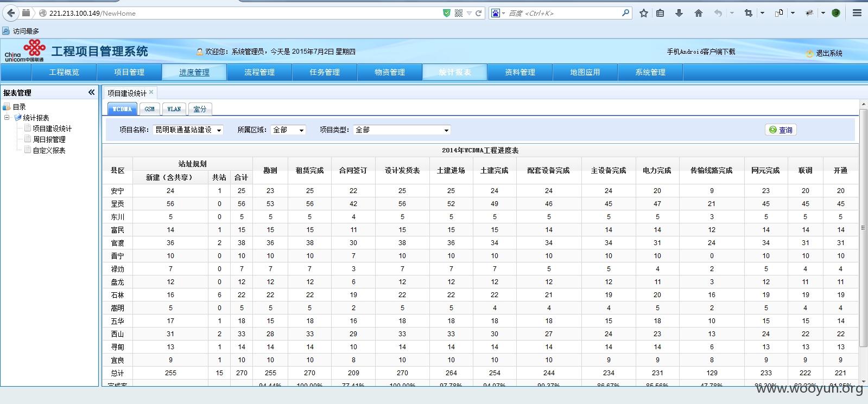The width and height of the screenshot is (868, 404).
Task: Click the 查询 query button
Action: [781, 130]
